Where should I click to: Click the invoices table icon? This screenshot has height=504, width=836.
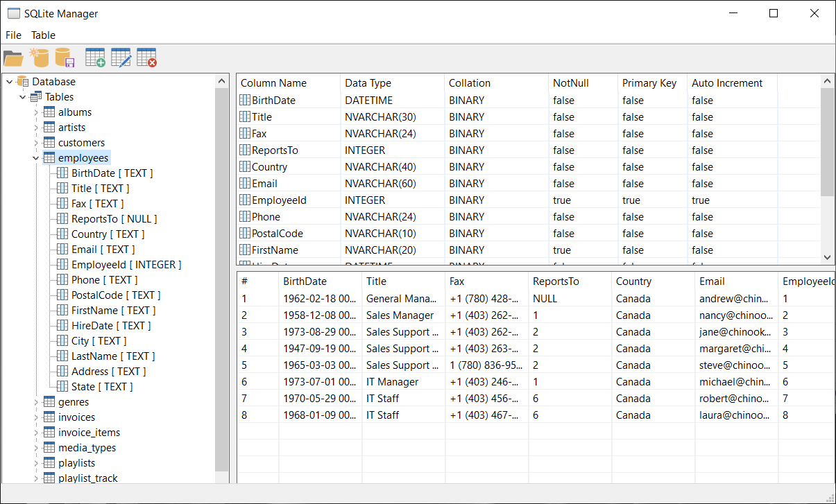click(x=49, y=417)
